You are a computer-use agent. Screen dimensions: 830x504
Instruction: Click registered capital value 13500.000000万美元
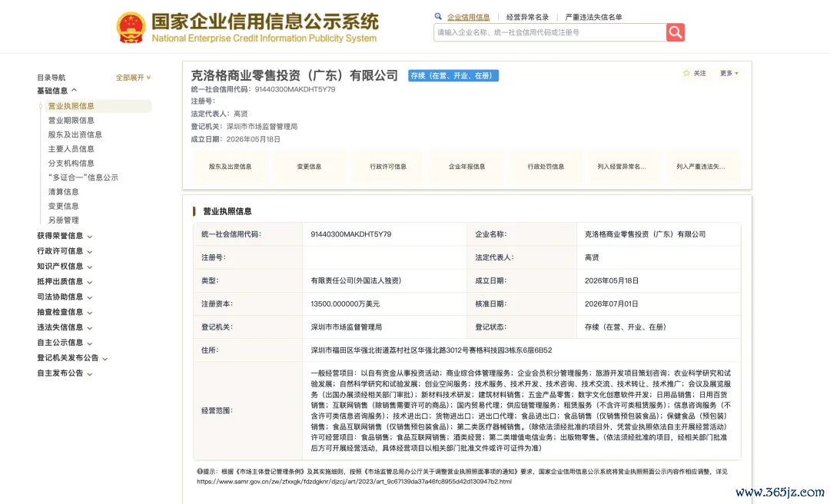click(345, 304)
